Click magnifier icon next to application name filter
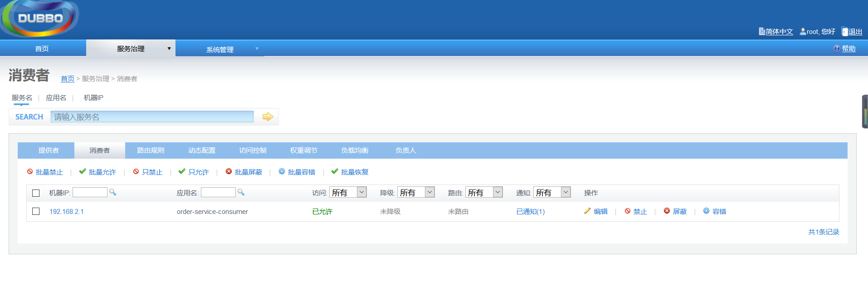Image resolution: width=868 pixels, height=306 pixels. (x=241, y=192)
